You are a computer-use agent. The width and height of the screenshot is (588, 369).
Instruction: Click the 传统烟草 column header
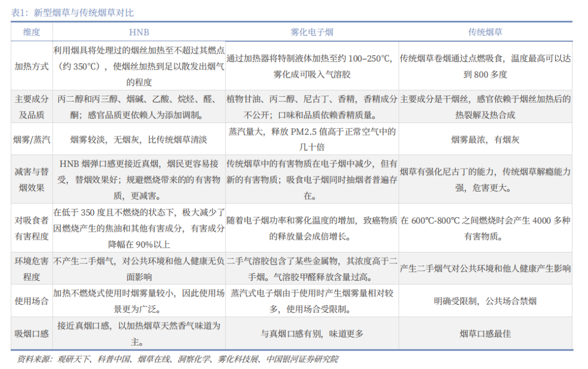pos(485,32)
